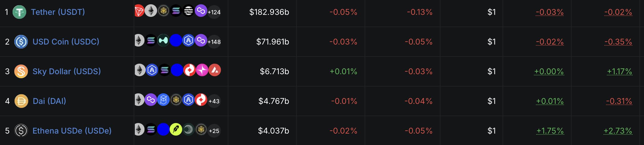644x145 pixels.
Task: Select the Avalanche red icon in Sky Dollar row
Action: [x=215, y=70]
